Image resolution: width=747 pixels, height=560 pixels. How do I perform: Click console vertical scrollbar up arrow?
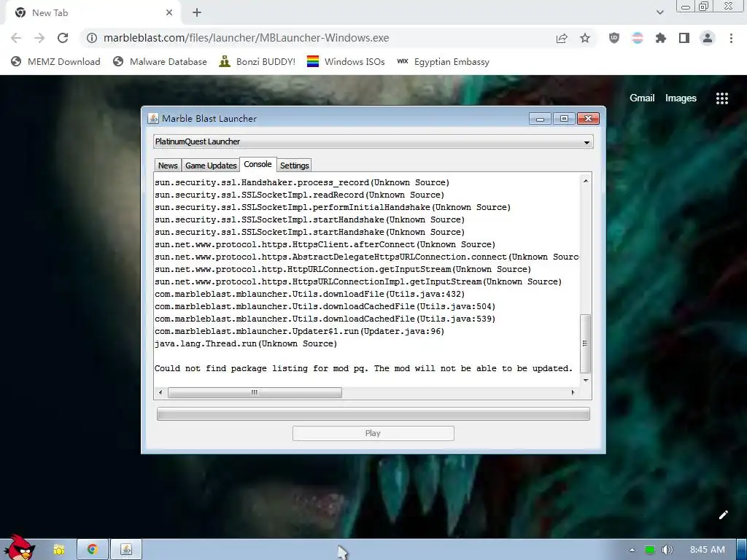pyautogui.click(x=586, y=181)
